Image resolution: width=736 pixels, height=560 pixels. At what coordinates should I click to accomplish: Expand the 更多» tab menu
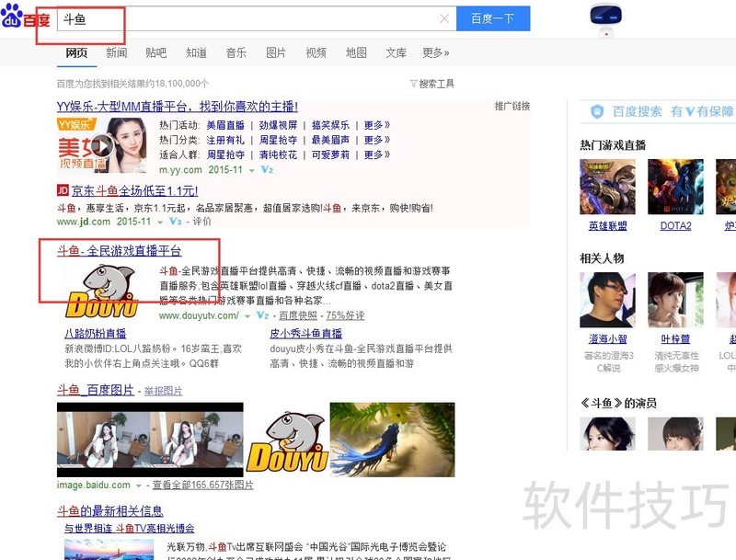coord(435,52)
